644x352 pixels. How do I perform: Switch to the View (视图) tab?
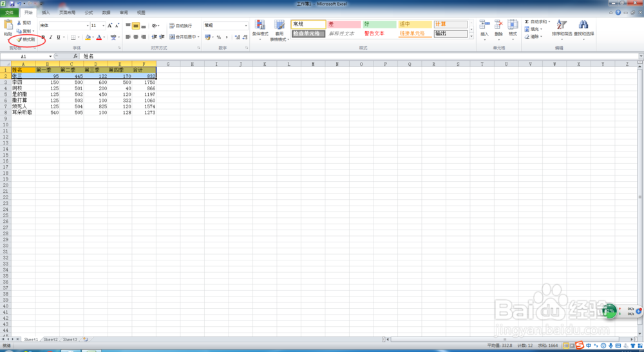pyautogui.click(x=141, y=13)
